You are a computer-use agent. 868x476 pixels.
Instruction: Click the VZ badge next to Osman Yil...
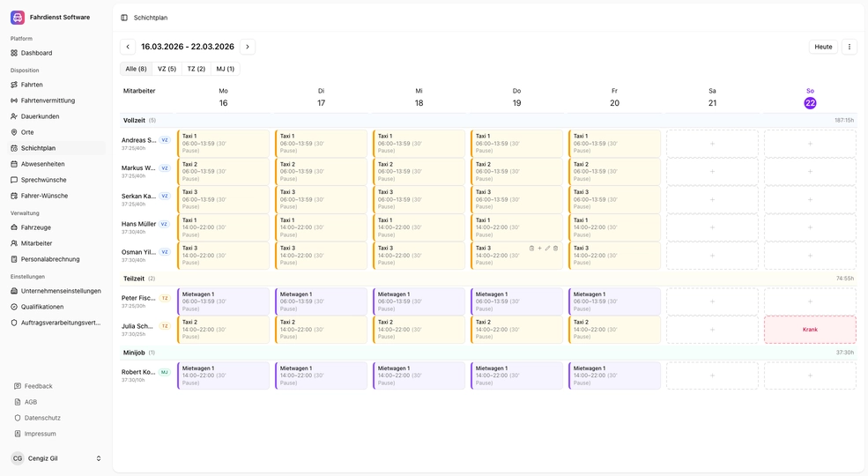pos(165,252)
